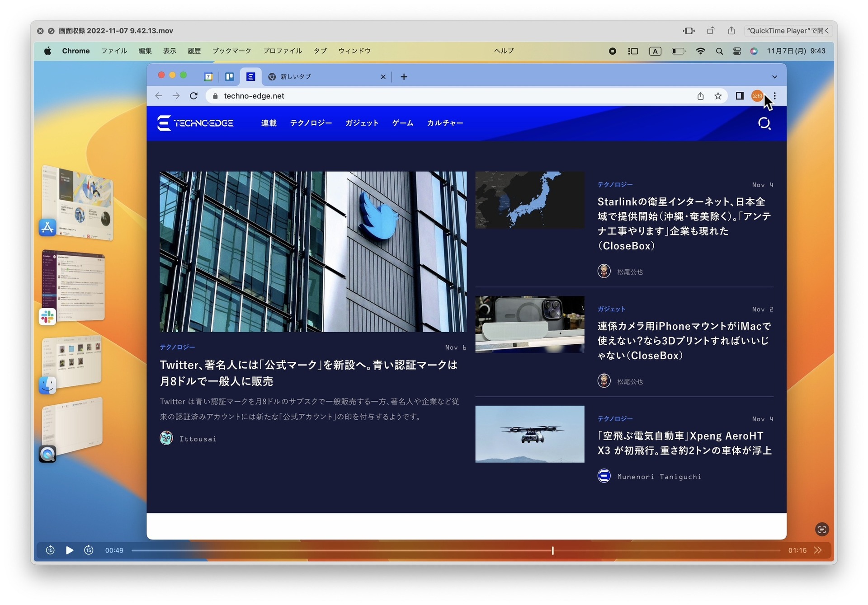Select the pinned Techno Edge tab
Viewport: 868px width, 605px height.
point(250,77)
